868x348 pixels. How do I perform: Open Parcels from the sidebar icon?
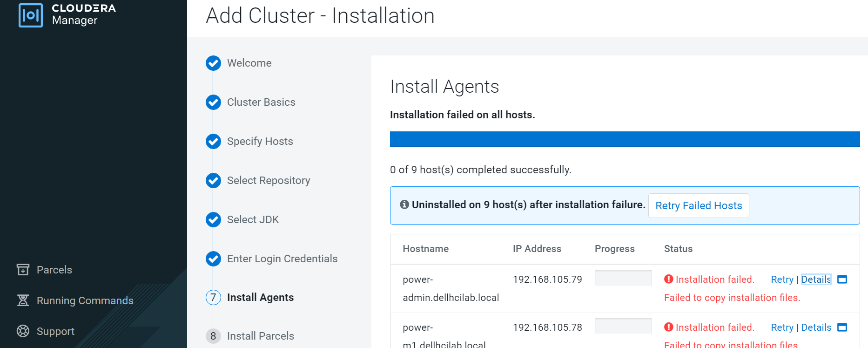coord(23,270)
